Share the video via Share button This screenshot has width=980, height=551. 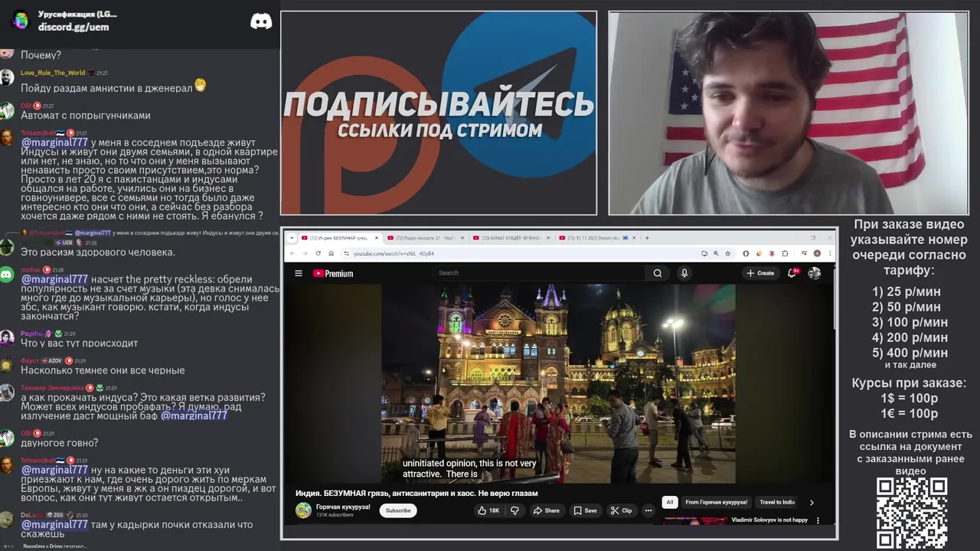[547, 510]
